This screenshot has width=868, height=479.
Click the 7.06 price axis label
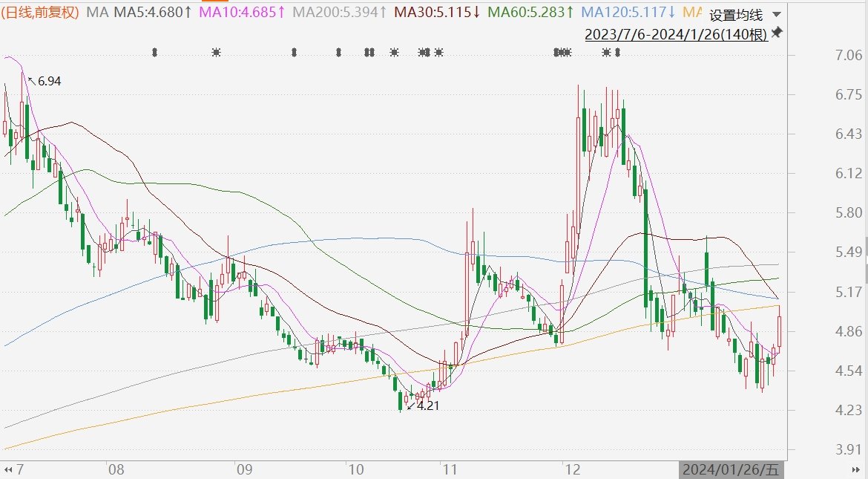849,55
